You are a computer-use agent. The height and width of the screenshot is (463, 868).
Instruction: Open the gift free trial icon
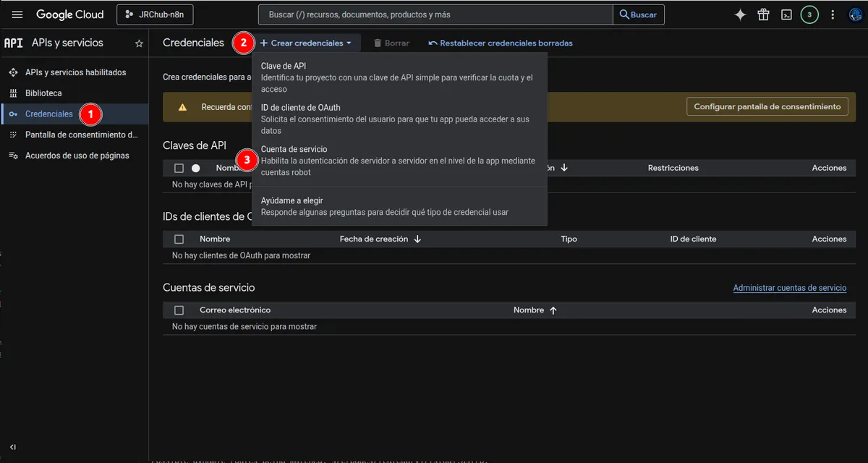(763, 14)
